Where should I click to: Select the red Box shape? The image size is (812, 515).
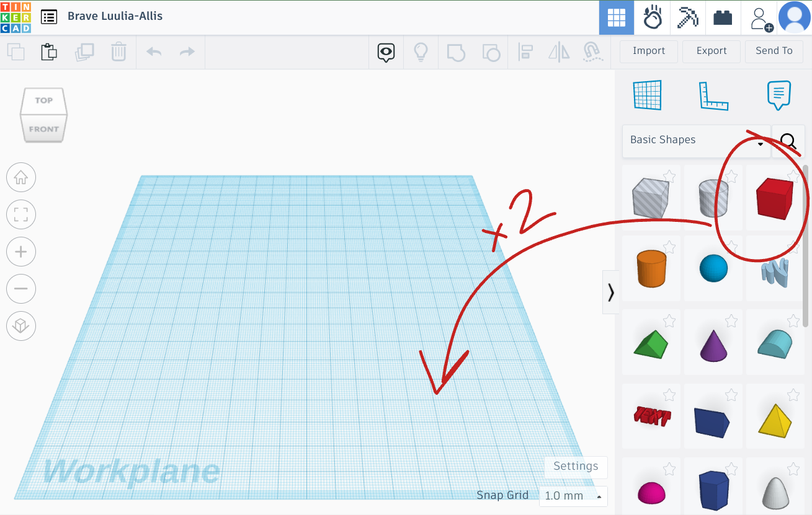pyautogui.click(x=775, y=197)
